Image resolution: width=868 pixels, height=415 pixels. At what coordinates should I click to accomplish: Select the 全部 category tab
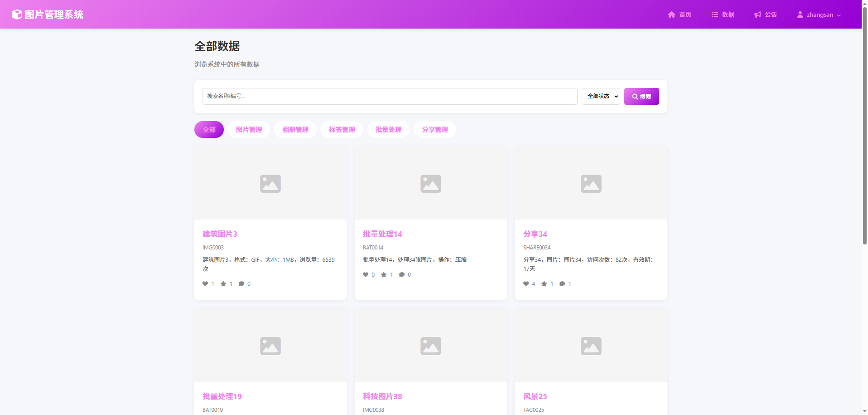click(209, 130)
